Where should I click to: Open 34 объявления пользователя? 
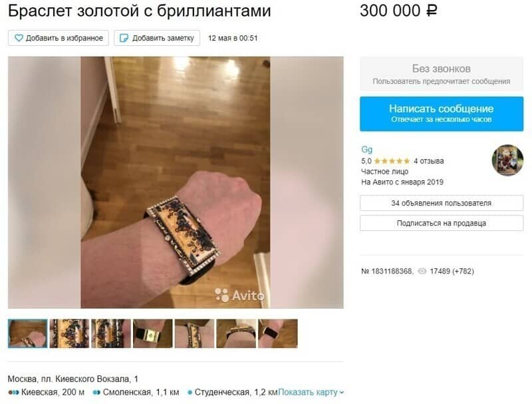[442, 203]
